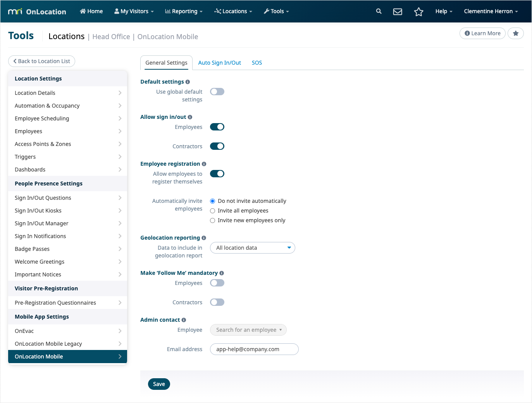
Task: Click info icon beside Geolocation reporting
Action: tap(204, 238)
